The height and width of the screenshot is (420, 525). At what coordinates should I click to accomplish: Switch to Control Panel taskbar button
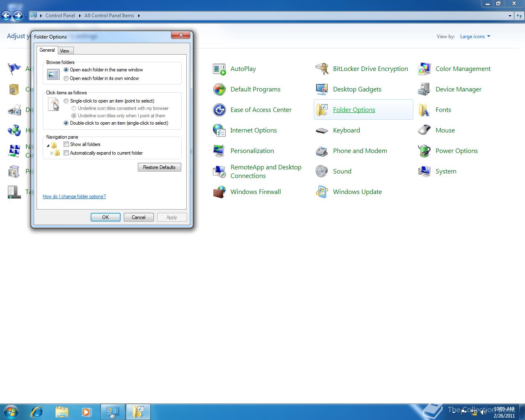point(113,412)
